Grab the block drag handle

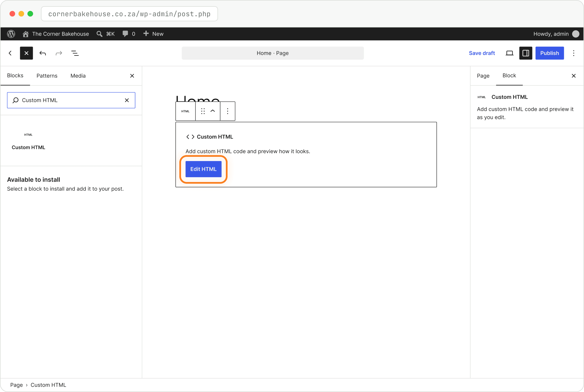click(x=203, y=111)
